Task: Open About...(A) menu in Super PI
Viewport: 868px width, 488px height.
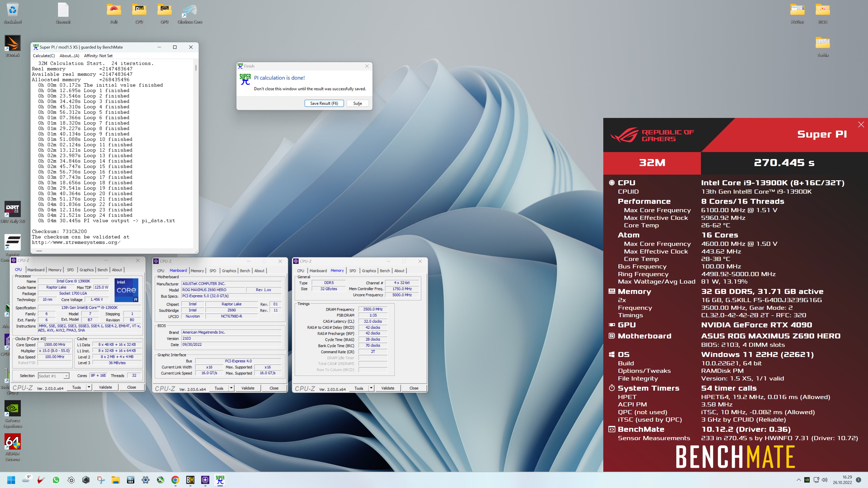Action: [x=69, y=56]
